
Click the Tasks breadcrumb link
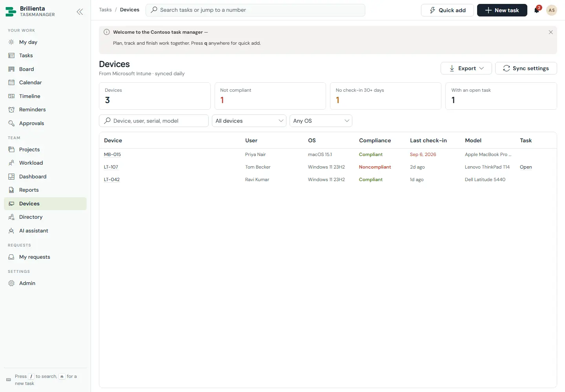point(105,10)
